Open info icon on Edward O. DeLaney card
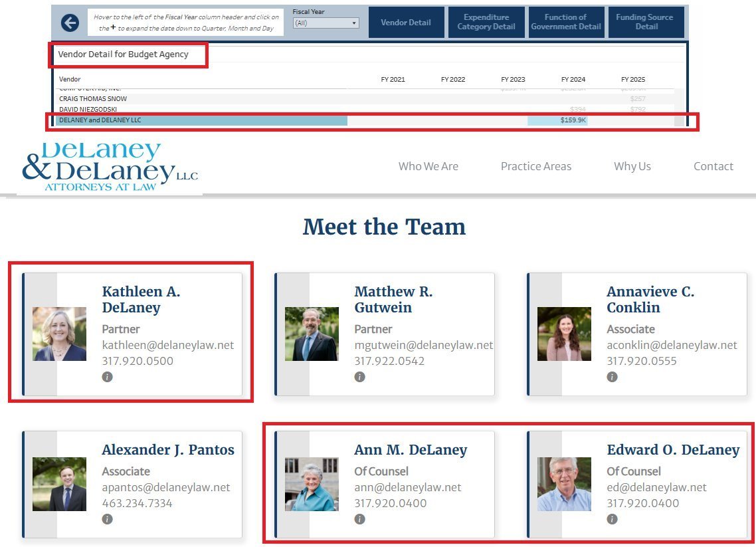The image size is (756, 547). pos(612,519)
